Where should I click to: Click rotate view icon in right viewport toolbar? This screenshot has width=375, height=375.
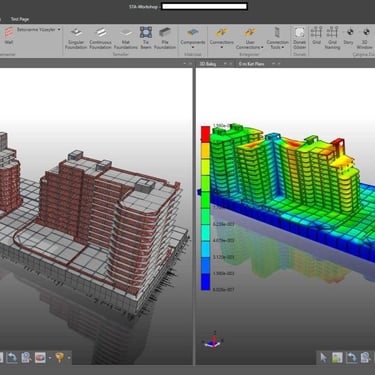point(351,358)
